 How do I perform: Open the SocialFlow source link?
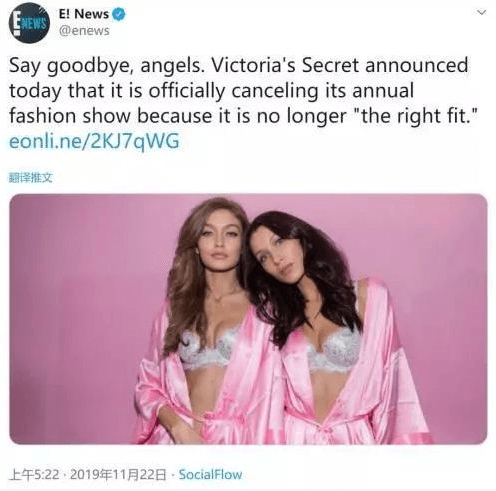210,475
